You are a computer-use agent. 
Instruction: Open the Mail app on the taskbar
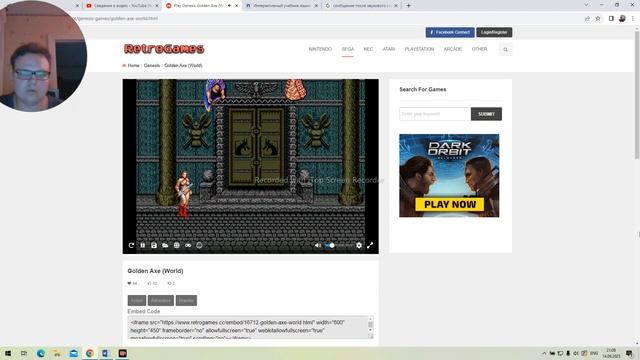(x=73, y=353)
